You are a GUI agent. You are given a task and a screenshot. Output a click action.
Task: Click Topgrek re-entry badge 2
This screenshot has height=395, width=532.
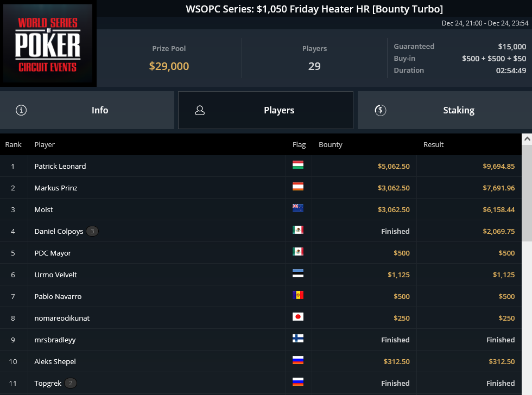pyautogui.click(x=71, y=383)
